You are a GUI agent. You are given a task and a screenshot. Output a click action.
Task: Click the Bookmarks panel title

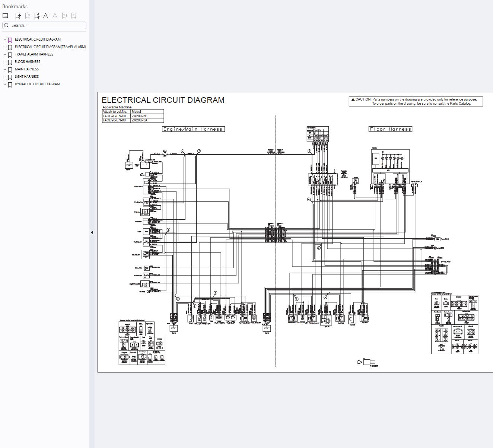pos(15,6)
